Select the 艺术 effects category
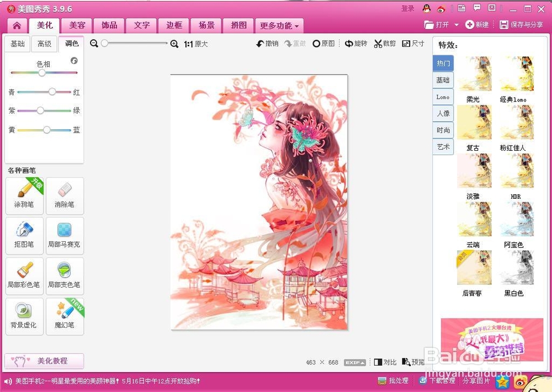This screenshot has height=392, width=552. (443, 146)
